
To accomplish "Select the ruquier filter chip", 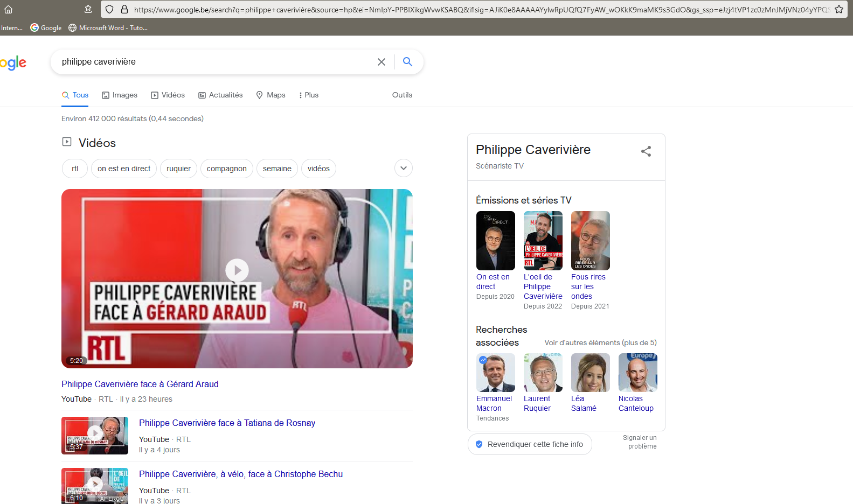I will (x=178, y=169).
